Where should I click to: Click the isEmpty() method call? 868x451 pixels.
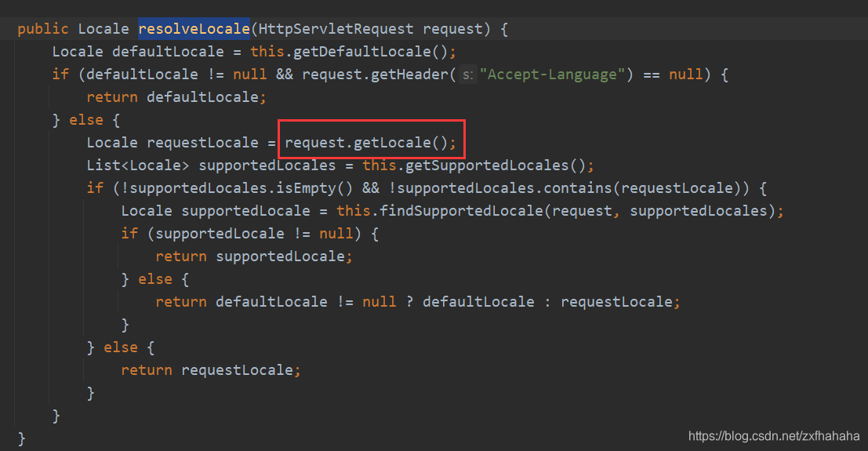(x=314, y=187)
